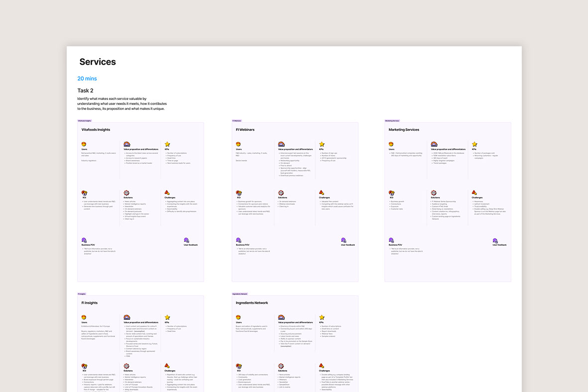Viewport: 588px width, 392px height.
Task: Click the 'Task 2' heading
Action: pyautogui.click(x=85, y=91)
